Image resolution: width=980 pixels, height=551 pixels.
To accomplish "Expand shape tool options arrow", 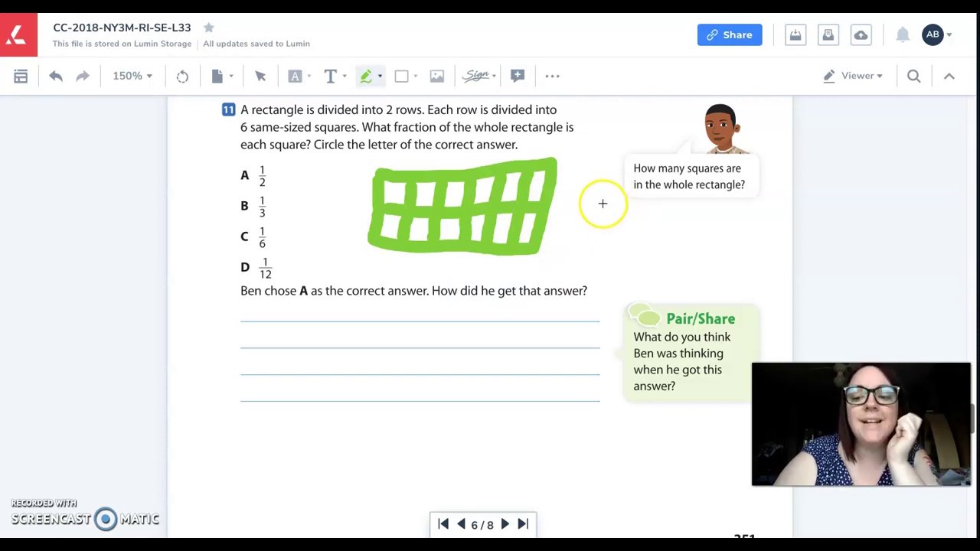I will [x=415, y=76].
